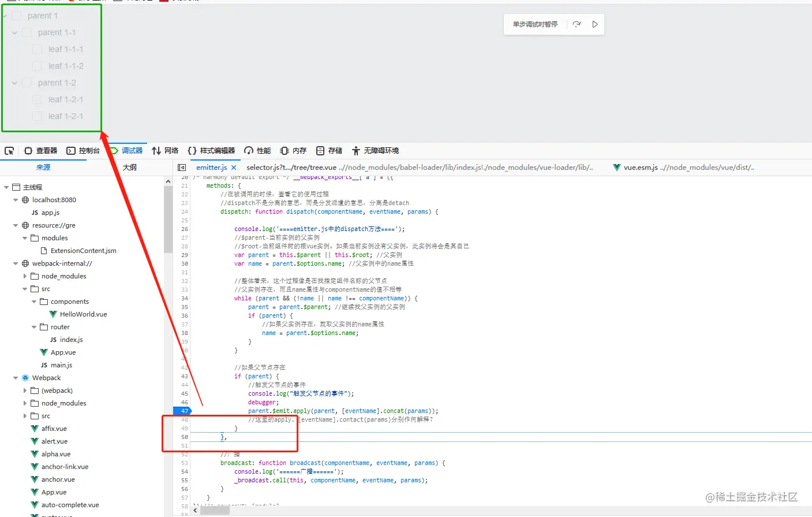Click line number 45 in the gutter
This screenshot has width=812, height=517.
(x=185, y=393)
